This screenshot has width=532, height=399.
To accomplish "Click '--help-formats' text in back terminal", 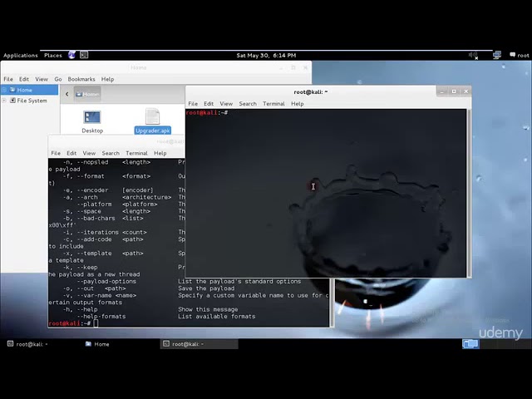I will point(101,316).
